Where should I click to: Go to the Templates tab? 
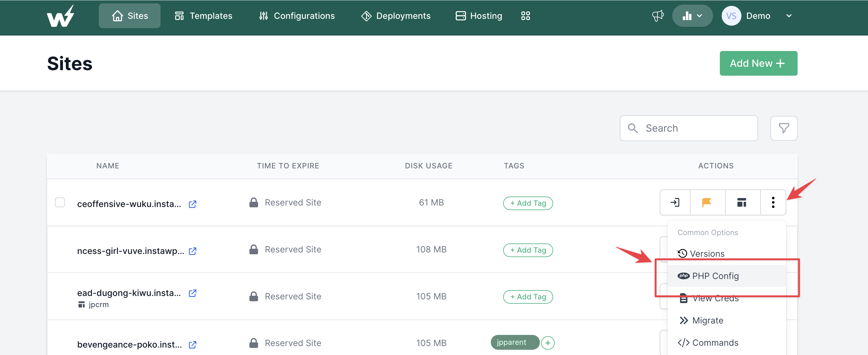point(203,16)
